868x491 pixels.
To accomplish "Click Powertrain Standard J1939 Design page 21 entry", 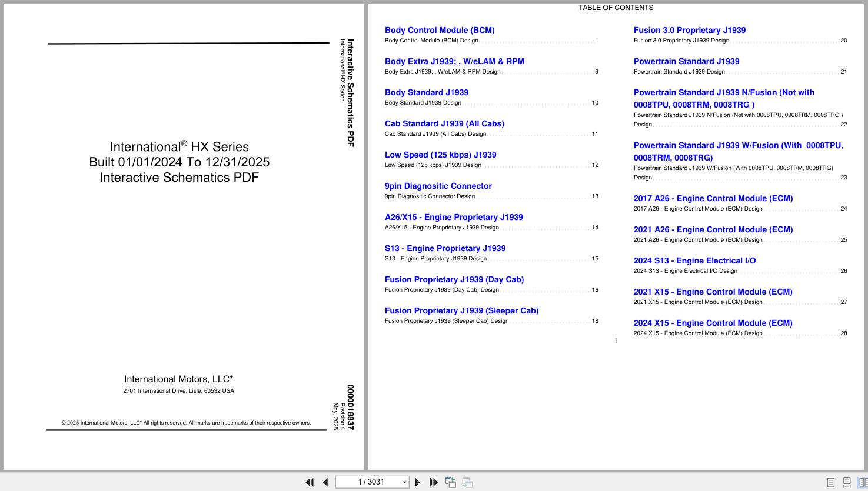I will tap(740, 72).
